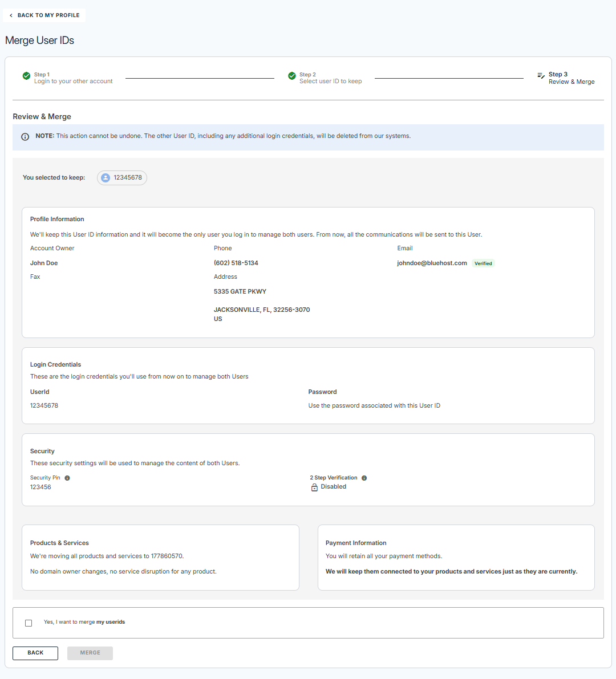Click the info icon in the NOTE banner
Viewport: 616px width, 679px height.
[25, 136]
